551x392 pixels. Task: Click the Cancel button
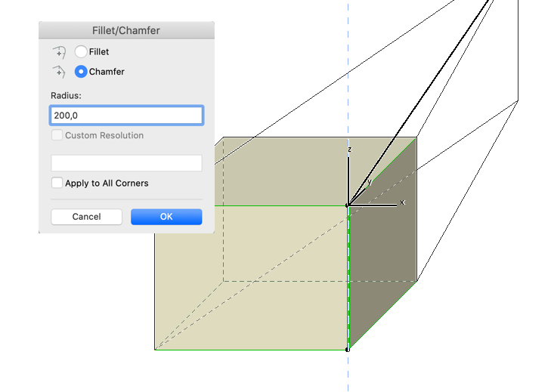[x=86, y=217]
